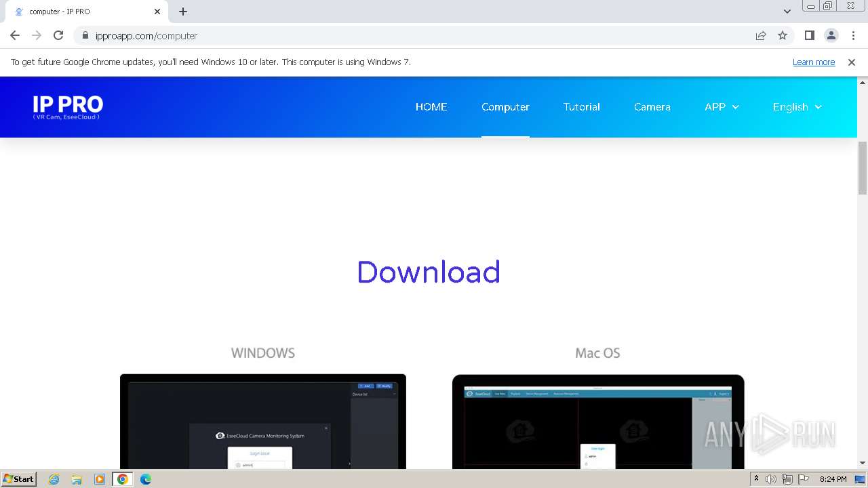Open a new tab with the plus icon
This screenshot has height=488, width=868.
[x=183, y=12]
